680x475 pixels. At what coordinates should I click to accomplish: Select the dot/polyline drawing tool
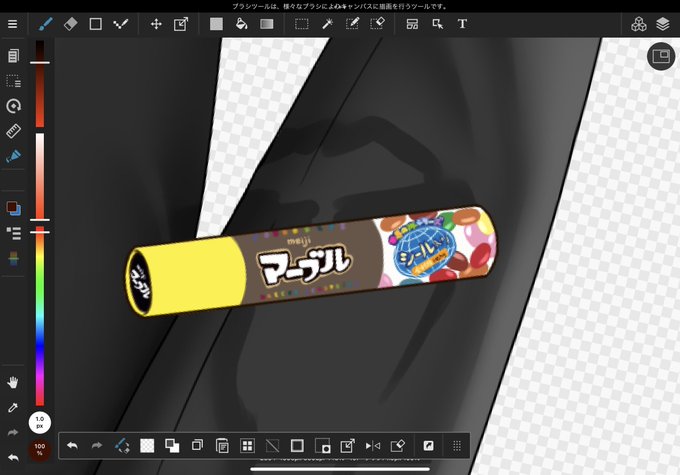(121, 24)
